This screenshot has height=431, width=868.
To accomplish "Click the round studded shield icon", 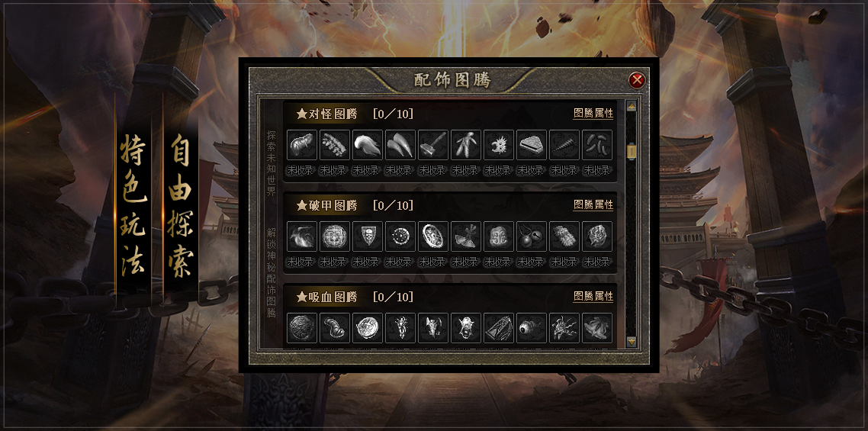I will pos(400,236).
